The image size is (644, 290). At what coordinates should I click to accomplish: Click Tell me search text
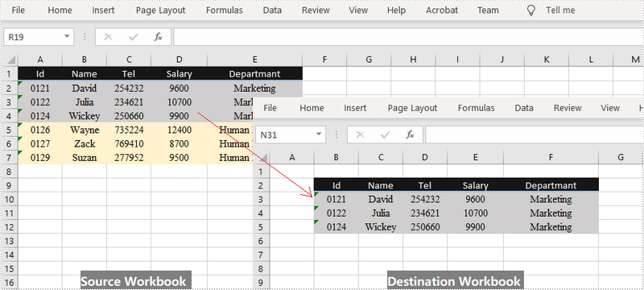560,10
